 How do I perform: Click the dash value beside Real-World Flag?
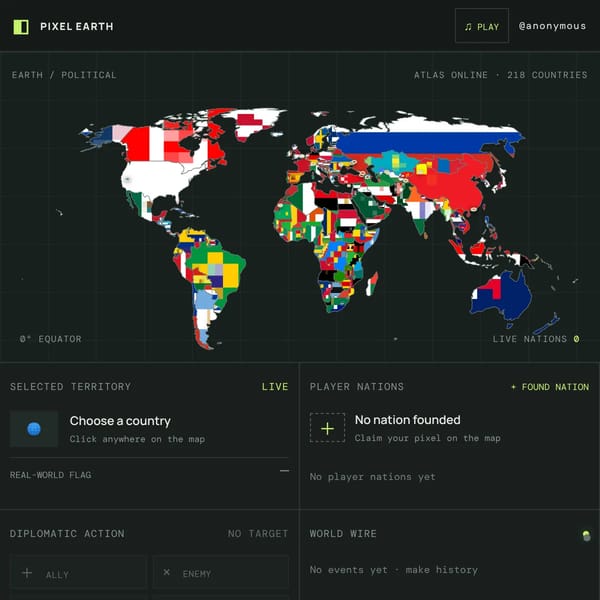(x=284, y=471)
